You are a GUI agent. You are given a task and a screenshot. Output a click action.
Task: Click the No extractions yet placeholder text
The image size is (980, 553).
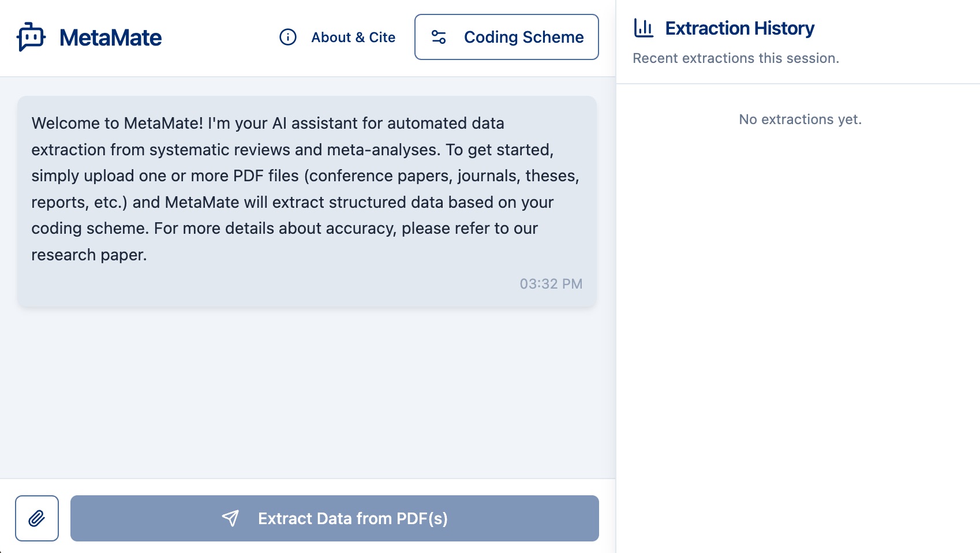pos(800,119)
